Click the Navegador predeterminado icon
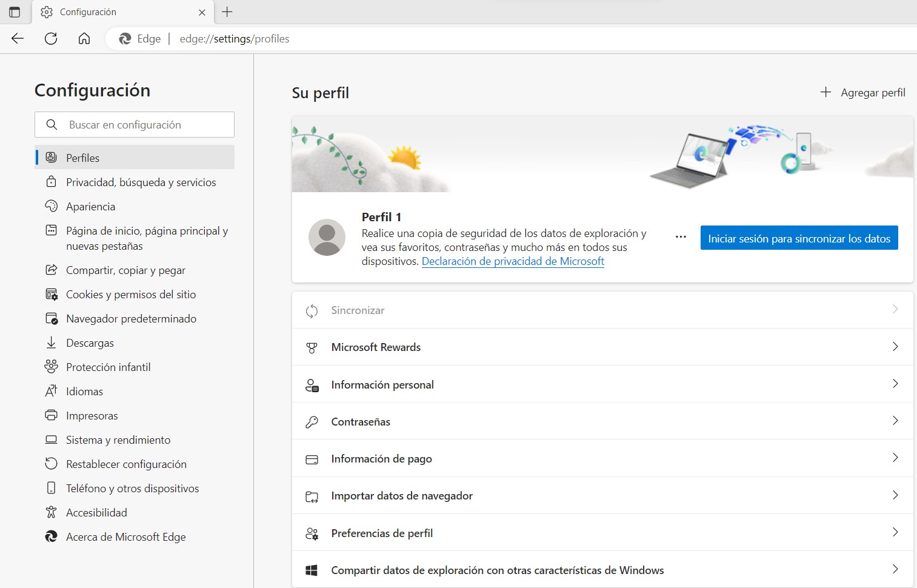The height and width of the screenshot is (588, 917). coord(52,319)
